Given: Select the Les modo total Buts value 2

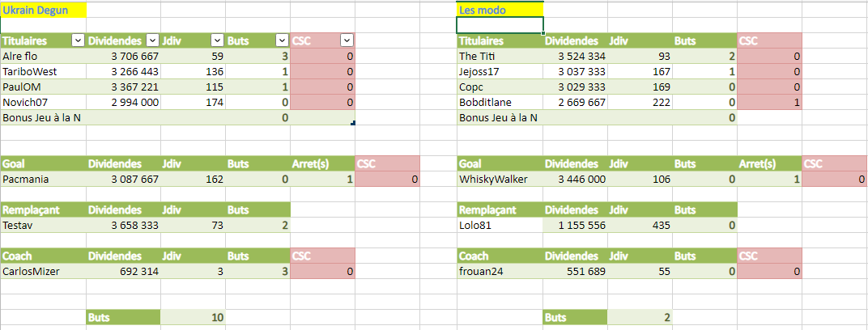Looking at the screenshot, I should (x=640, y=318).
